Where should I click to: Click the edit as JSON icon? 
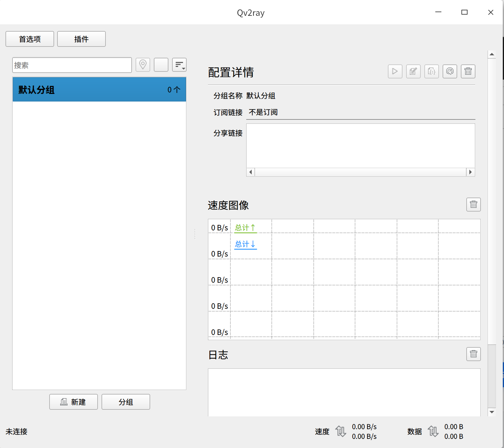coord(431,71)
